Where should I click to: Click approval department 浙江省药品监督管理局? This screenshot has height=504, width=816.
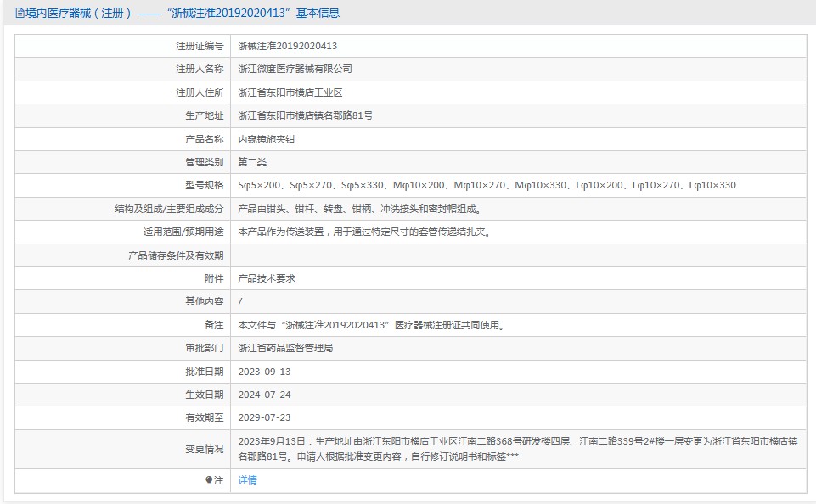coord(285,348)
